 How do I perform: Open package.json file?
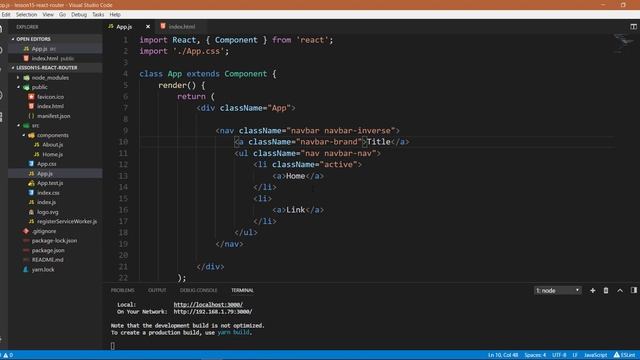(x=48, y=250)
